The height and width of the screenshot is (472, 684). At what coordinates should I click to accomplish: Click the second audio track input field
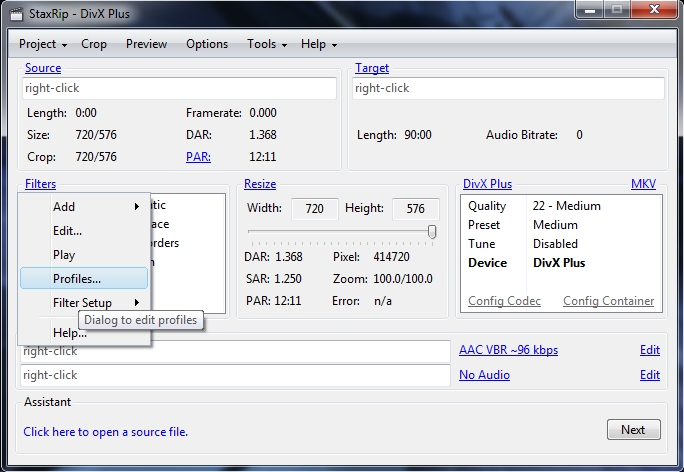235,375
